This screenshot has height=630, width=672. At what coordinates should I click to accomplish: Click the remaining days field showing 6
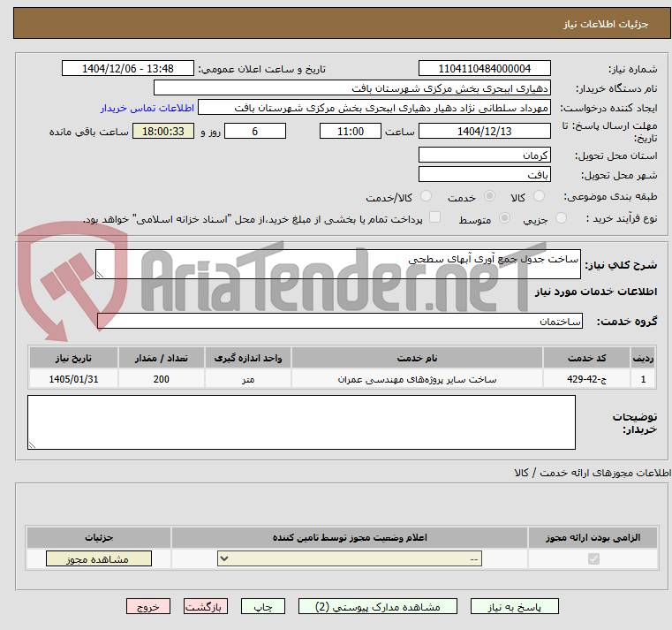[x=255, y=132]
